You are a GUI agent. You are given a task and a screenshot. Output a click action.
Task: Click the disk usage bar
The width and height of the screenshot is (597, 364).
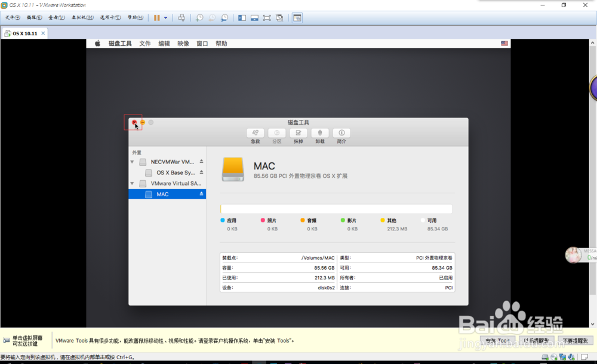point(336,209)
